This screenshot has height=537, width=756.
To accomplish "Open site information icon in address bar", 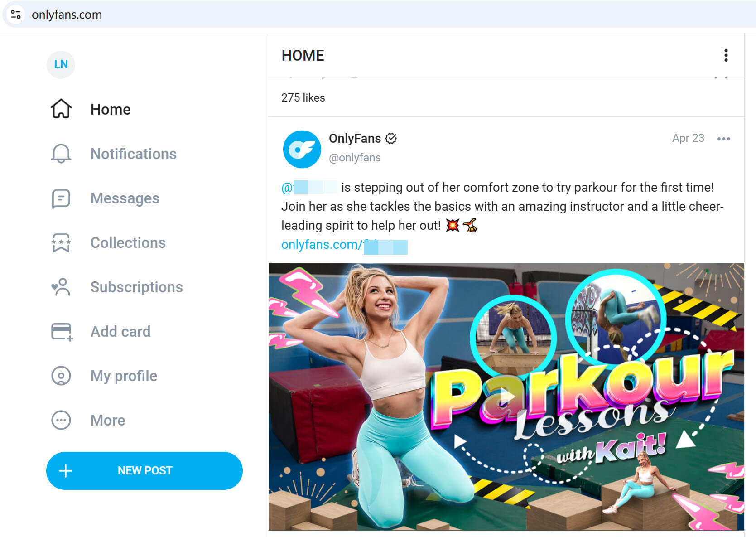I will (x=16, y=15).
